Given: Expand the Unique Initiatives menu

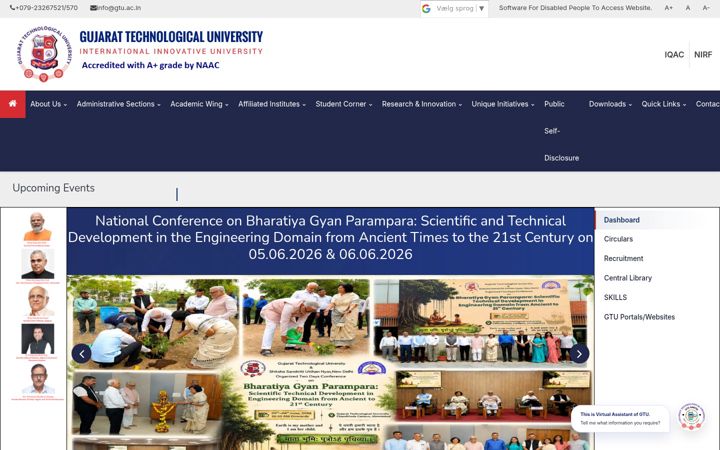Looking at the screenshot, I should [x=503, y=104].
